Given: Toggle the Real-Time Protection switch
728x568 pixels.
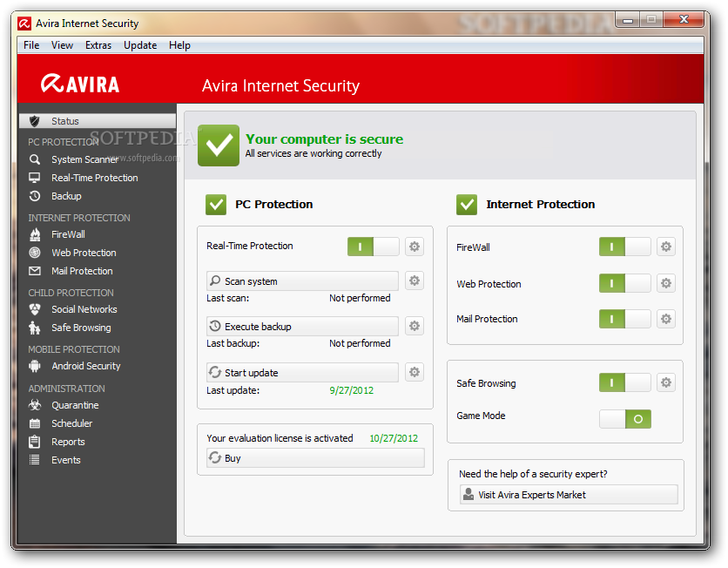Looking at the screenshot, I should pyautogui.click(x=373, y=247).
